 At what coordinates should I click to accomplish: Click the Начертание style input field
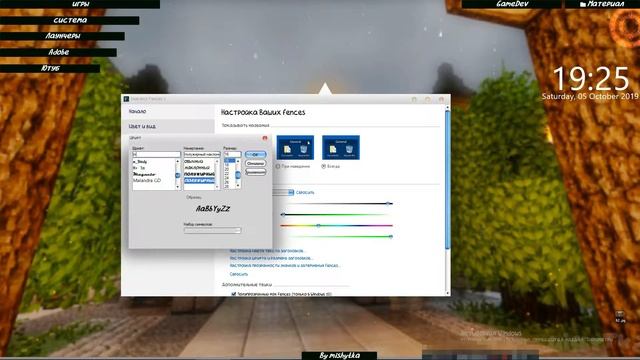(x=202, y=154)
